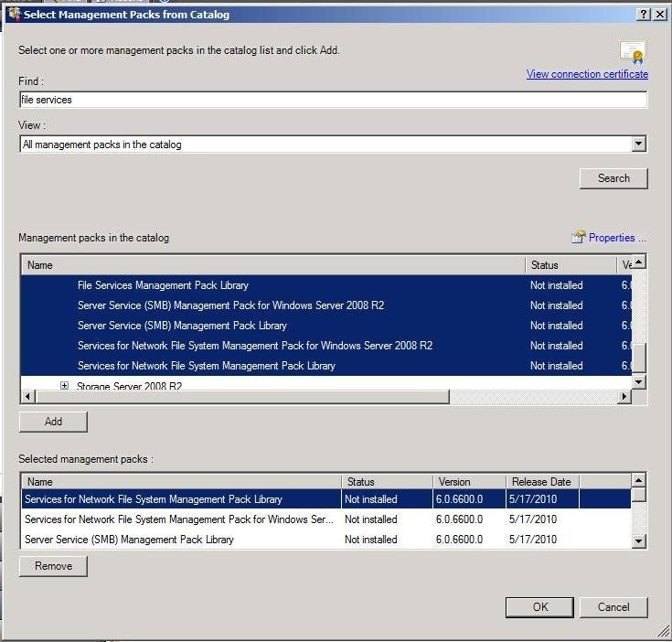Sort selected packs by Name column
The image size is (672, 642).
(181, 482)
